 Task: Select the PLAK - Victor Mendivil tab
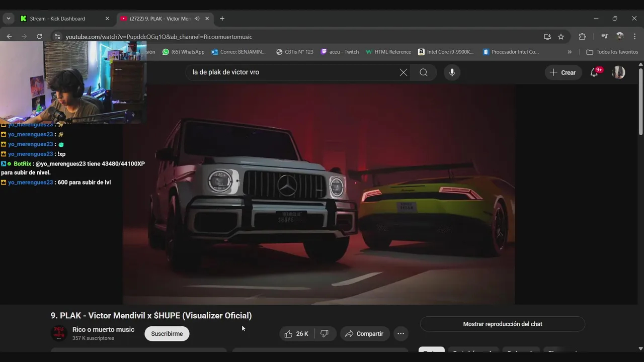point(160,19)
